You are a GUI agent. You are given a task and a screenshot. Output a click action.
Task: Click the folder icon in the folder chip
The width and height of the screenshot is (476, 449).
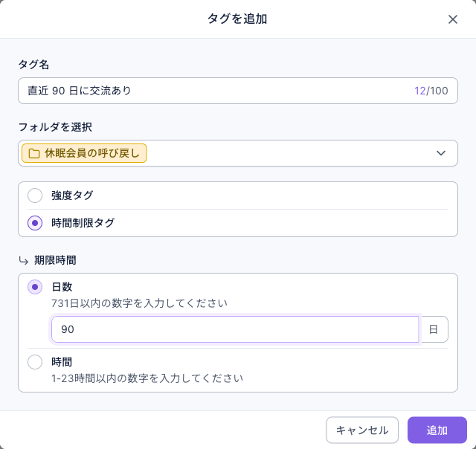(34, 153)
